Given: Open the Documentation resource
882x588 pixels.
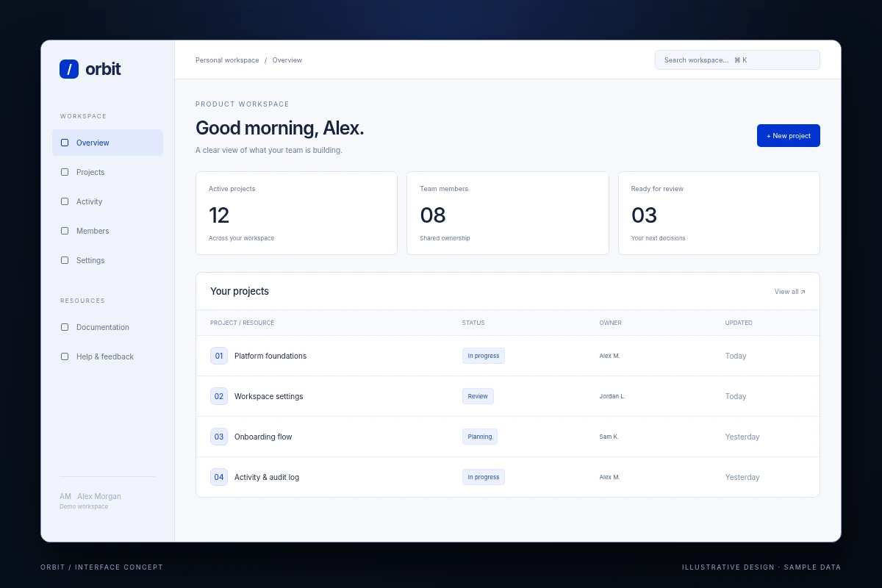Looking at the screenshot, I should pos(107,327).
